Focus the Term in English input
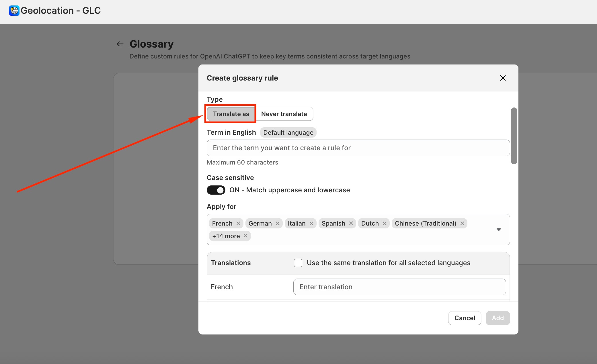 click(x=358, y=148)
